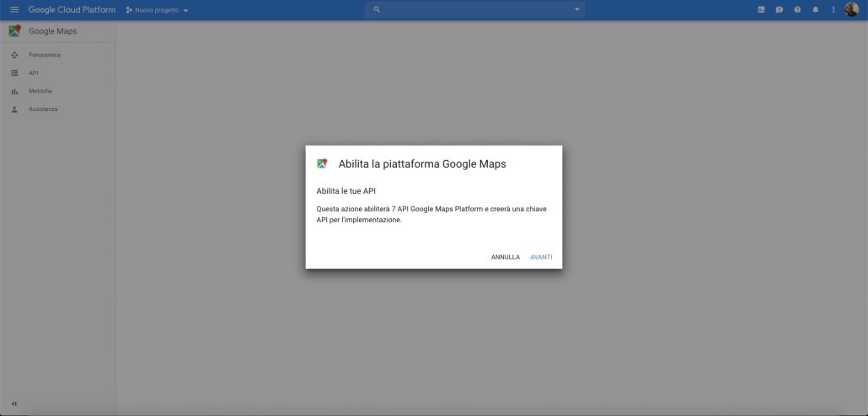Cancel the dialog with ANNULLA
The width and height of the screenshot is (868, 416).
[x=506, y=257]
